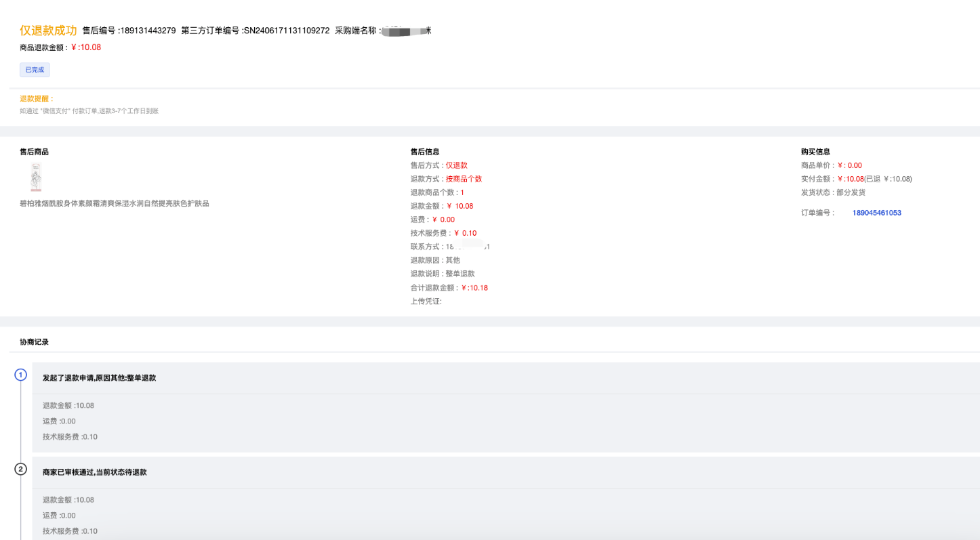Viewport: 980px width, 540px height.
Task: Click the 碧柏雅烟酰胺身体素颜霜 product name
Action: click(x=115, y=203)
